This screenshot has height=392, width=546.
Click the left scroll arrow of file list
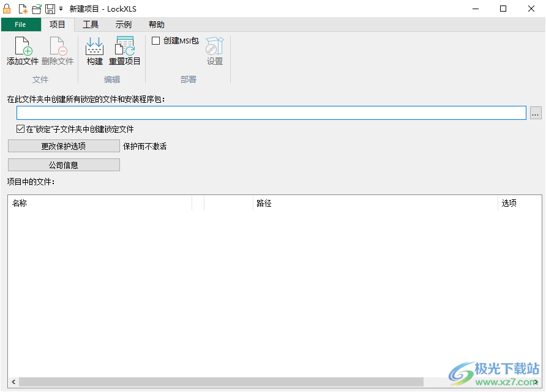coord(13,382)
